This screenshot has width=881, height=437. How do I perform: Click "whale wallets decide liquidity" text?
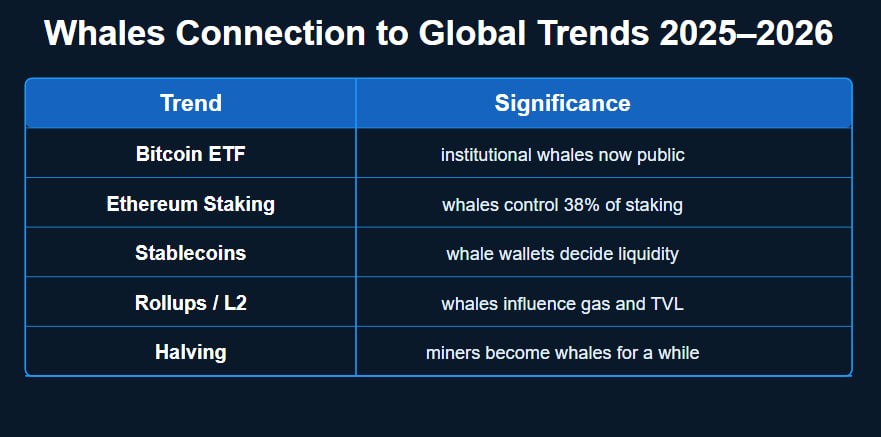pos(562,254)
